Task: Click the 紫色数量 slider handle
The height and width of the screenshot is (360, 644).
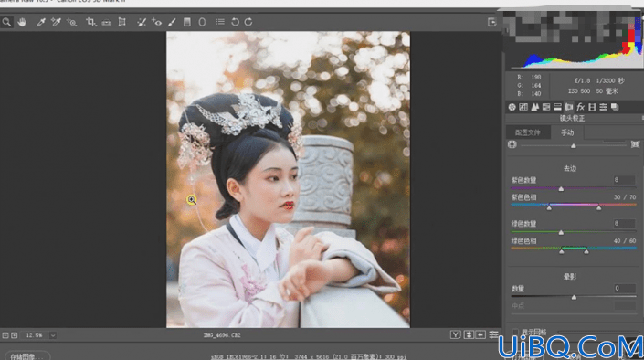Action: tap(561, 189)
